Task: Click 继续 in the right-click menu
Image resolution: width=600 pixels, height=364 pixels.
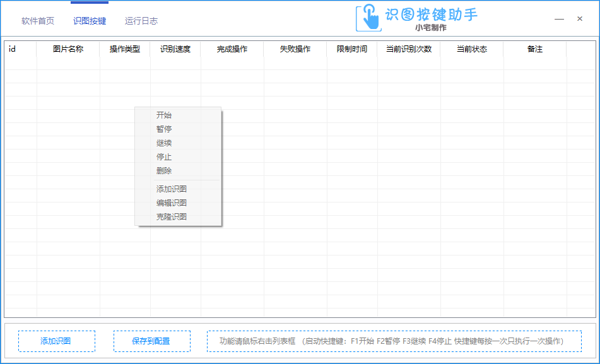Action: [164, 143]
